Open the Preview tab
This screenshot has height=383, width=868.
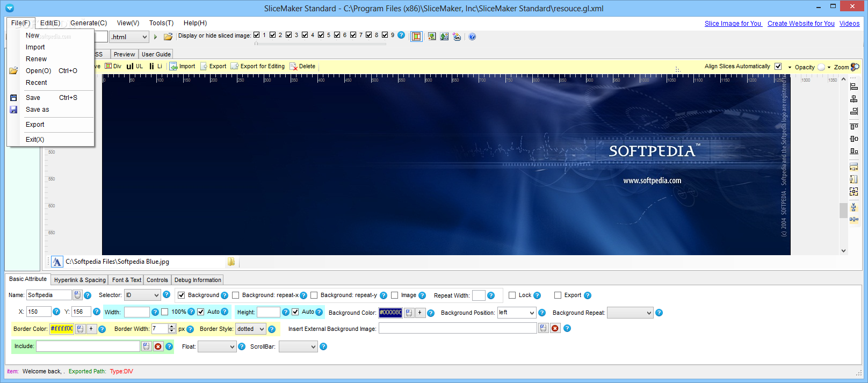(x=124, y=54)
